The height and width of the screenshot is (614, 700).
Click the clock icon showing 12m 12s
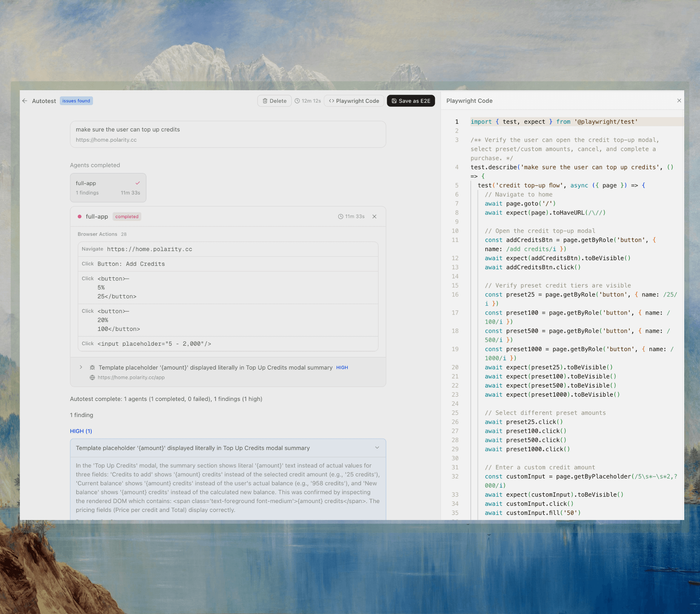click(x=297, y=101)
